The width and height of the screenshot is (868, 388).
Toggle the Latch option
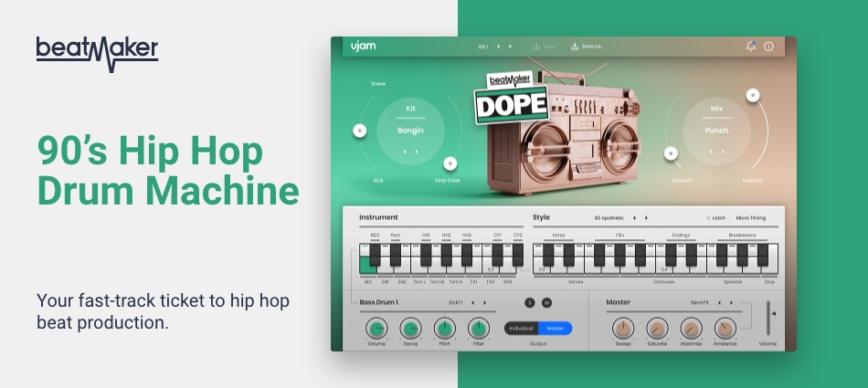coord(715,218)
